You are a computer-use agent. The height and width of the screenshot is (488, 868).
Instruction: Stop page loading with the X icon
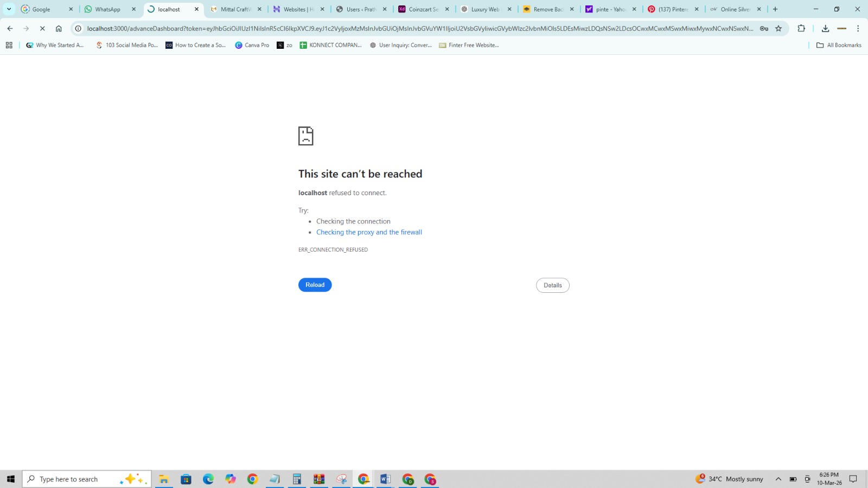point(42,29)
